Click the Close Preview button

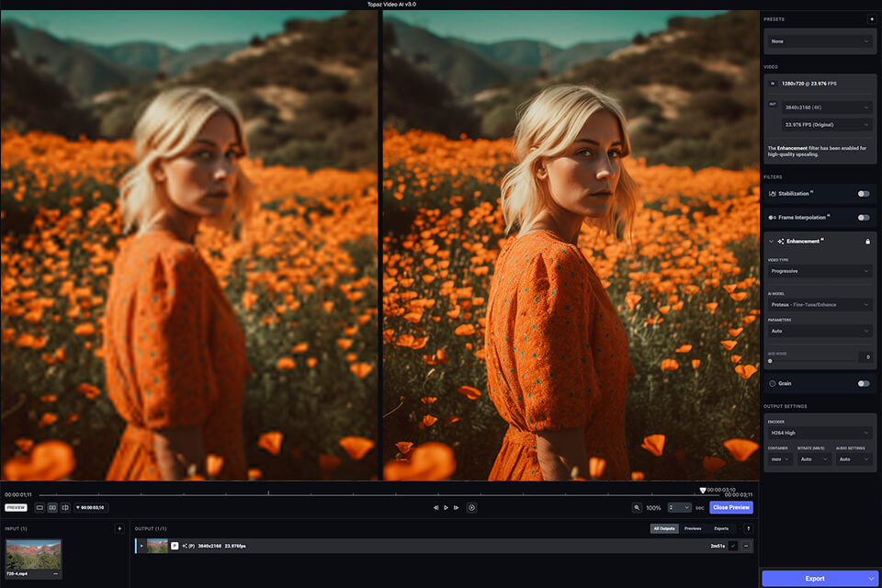click(730, 507)
